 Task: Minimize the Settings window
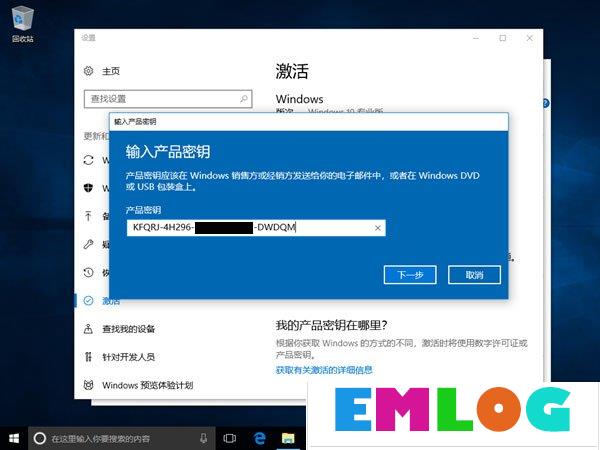[476, 38]
